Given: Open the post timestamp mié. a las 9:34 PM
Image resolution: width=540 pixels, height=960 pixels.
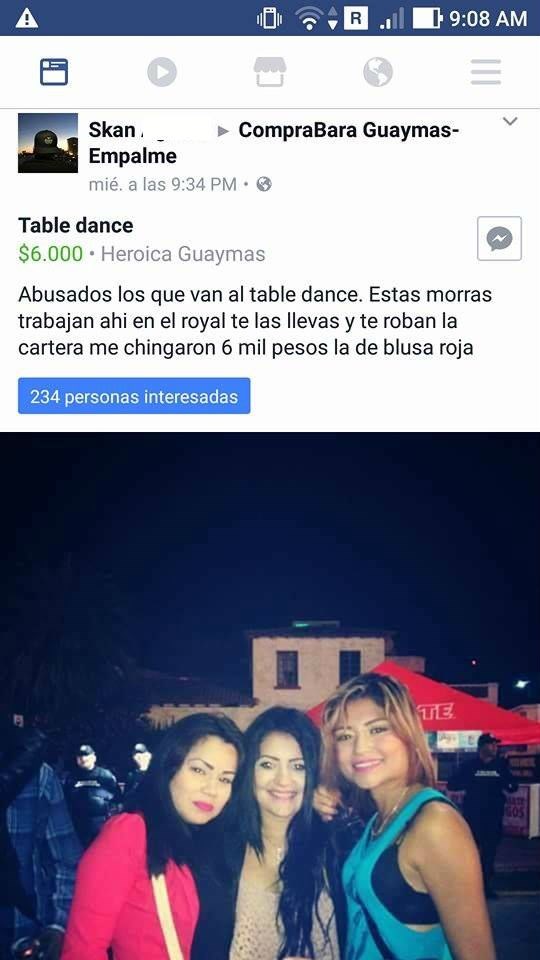Looking at the screenshot, I should (162, 184).
